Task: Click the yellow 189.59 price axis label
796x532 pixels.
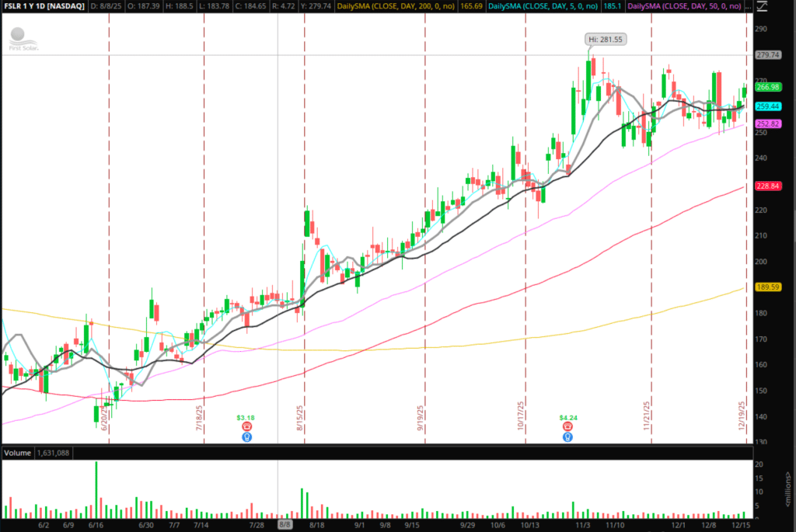Action: pos(767,287)
